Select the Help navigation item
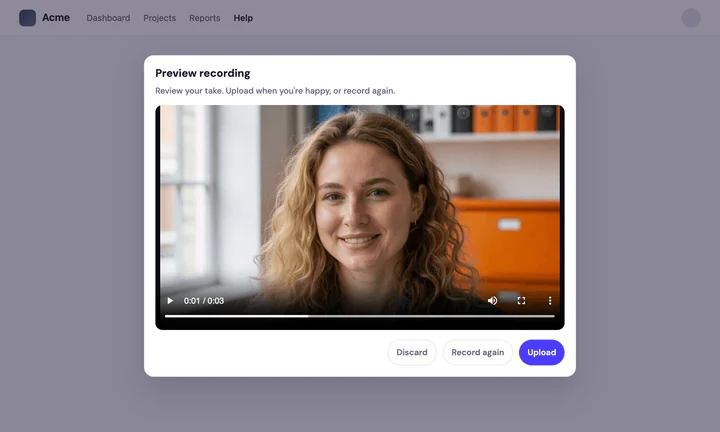Image resolution: width=720 pixels, height=432 pixels. coord(243,18)
